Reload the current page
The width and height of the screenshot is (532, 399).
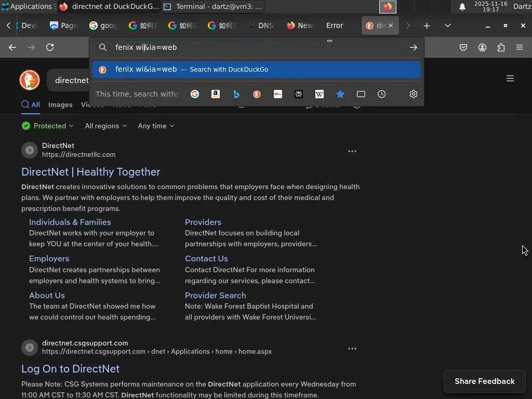(x=50, y=47)
